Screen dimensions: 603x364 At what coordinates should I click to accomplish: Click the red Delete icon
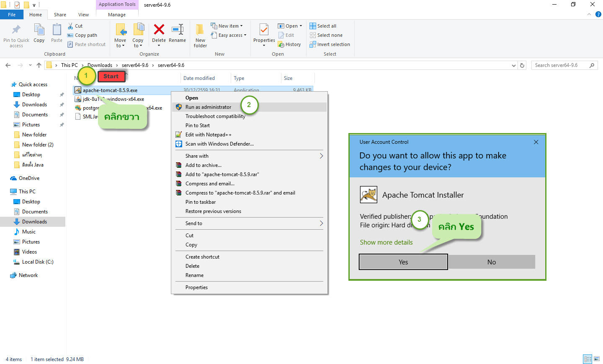click(x=159, y=29)
